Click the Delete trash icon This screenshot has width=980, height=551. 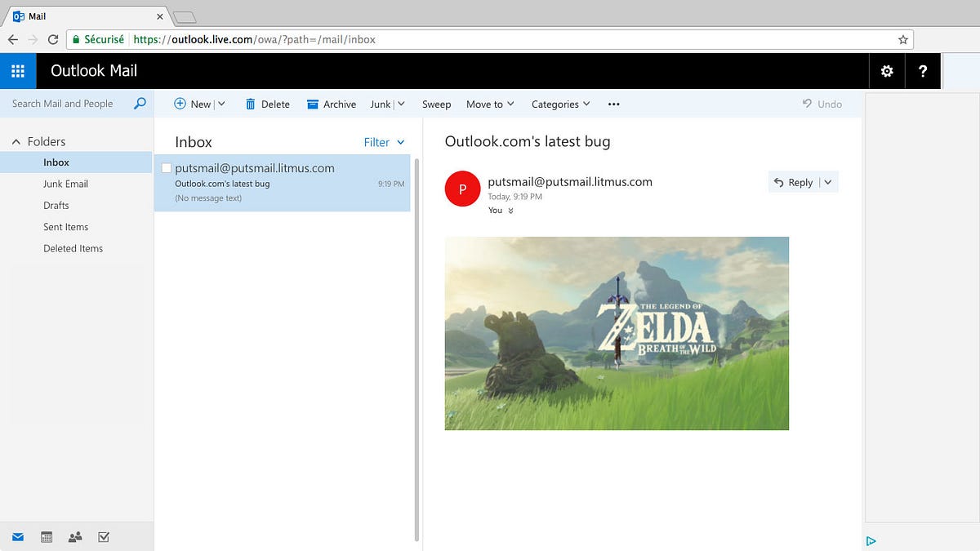[x=251, y=104]
